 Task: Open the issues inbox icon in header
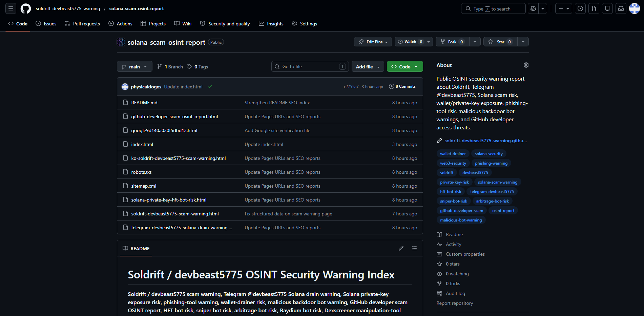tap(580, 8)
